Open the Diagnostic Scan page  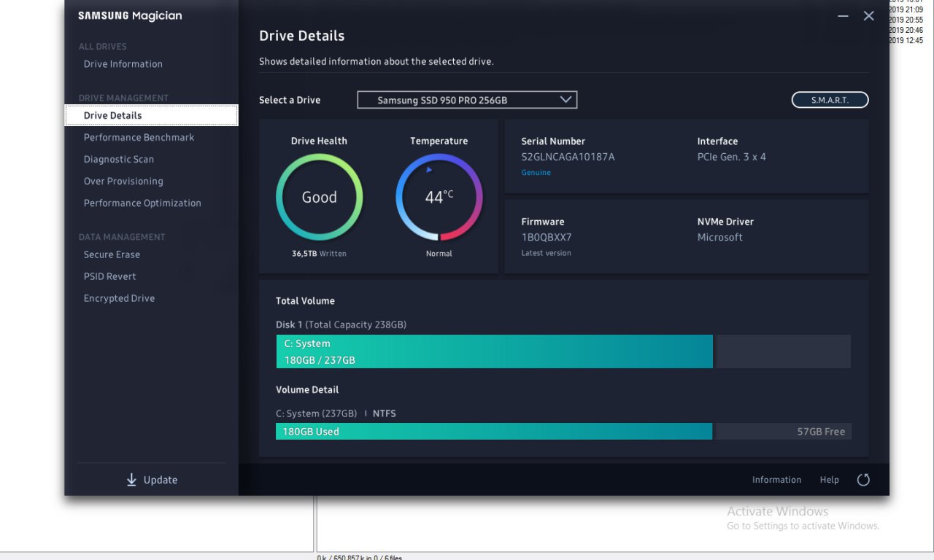(x=119, y=159)
